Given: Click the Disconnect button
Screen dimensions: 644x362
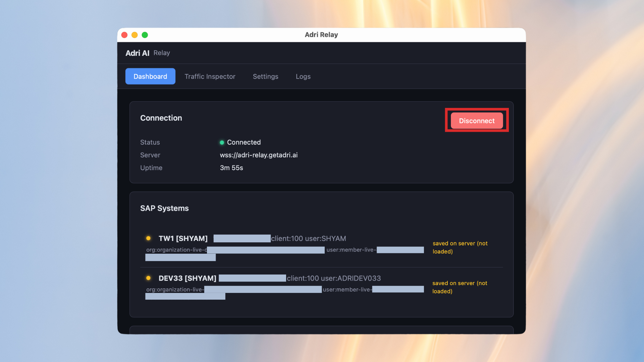Looking at the screenshot, I should pyautogui.click(x=477, y=121).
